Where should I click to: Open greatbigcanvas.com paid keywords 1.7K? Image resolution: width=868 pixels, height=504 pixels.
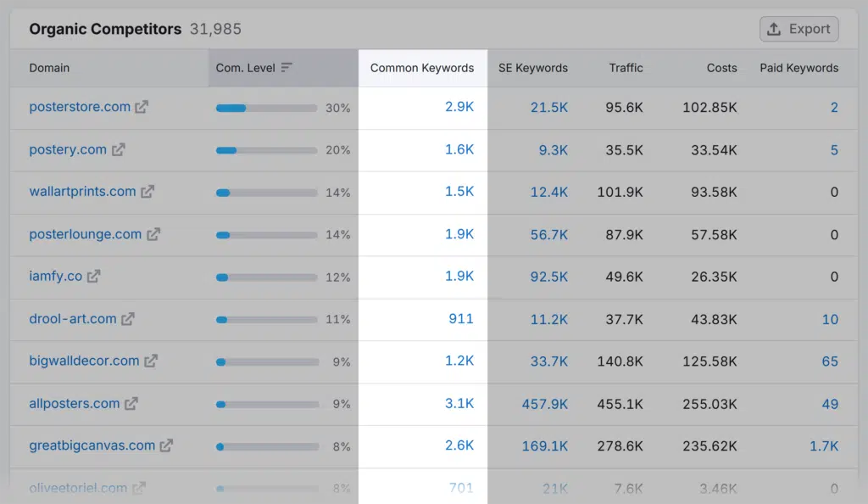point(823,445)
